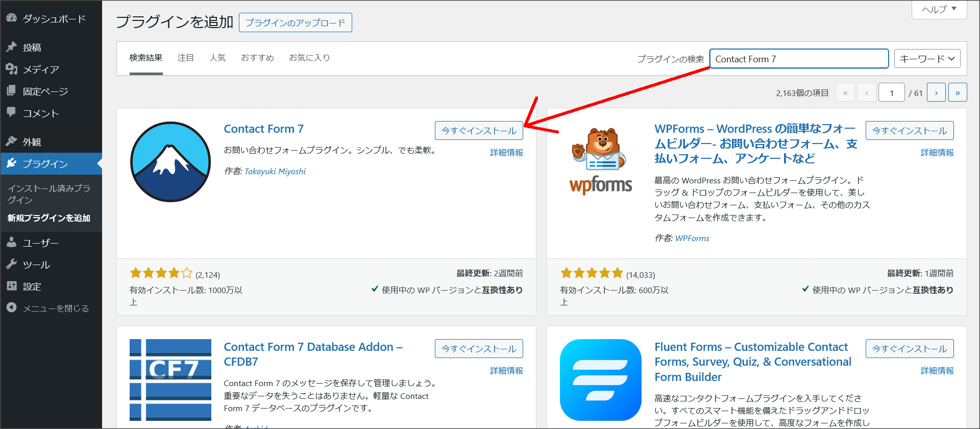Switch to the Favorites (お気に入り) tab
The width and height of the screenshot is (980, 429).
point(309,58)
